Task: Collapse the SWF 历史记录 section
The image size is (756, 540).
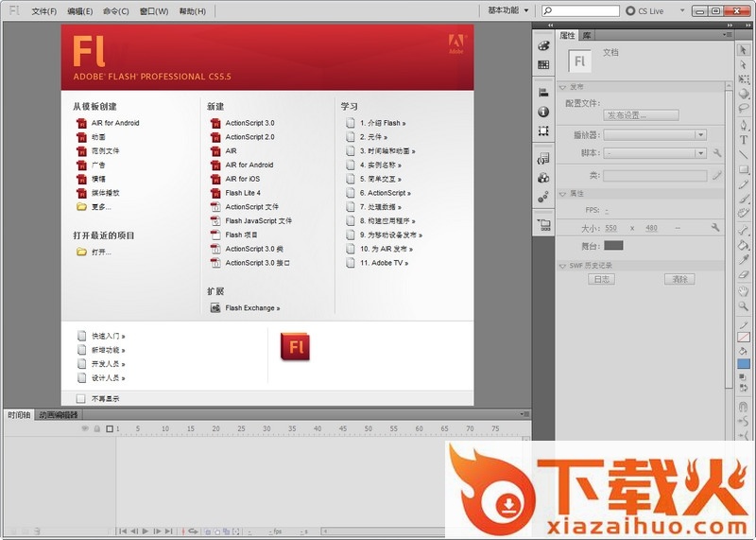Action: tap(562, 266)
